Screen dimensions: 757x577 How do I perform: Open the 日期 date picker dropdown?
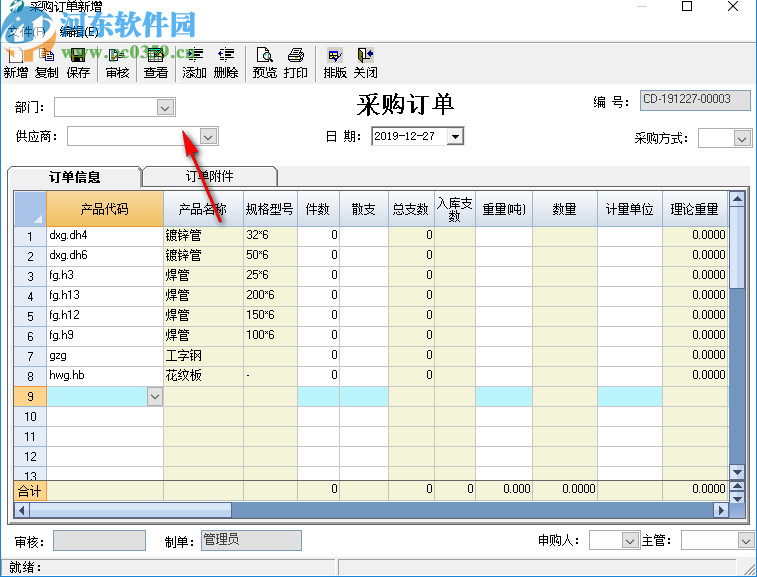click(x=455, y=137)
